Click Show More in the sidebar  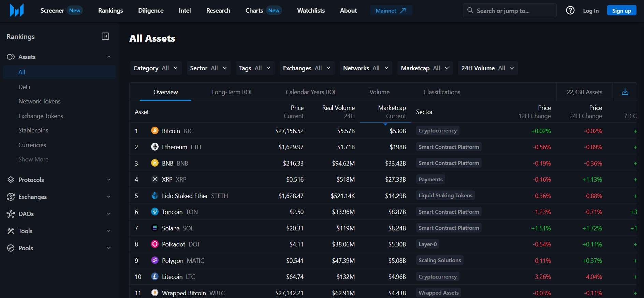33,159
